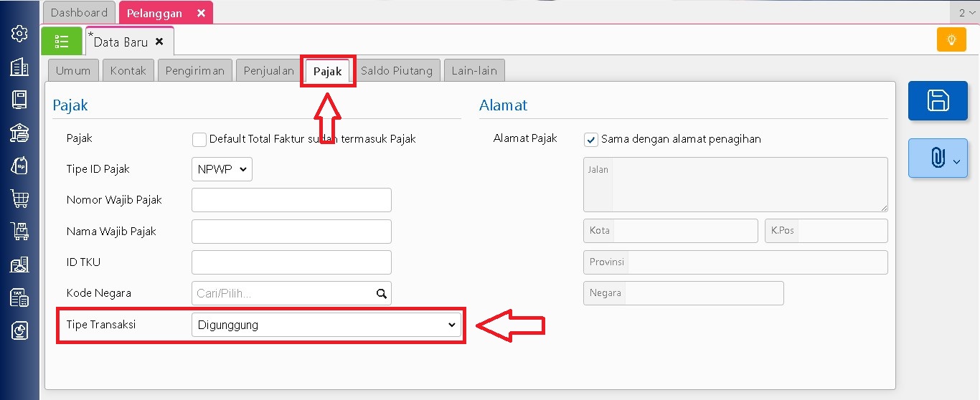Expand the Tipe Transaksi dropdown
This screenshot has width=980, height=400.
click(326, 325)
